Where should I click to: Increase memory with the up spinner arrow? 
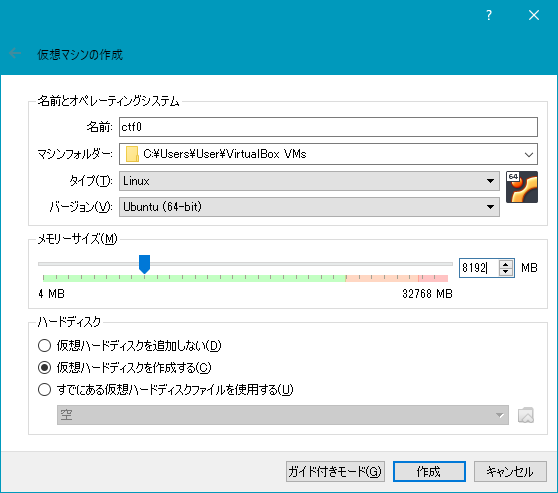point(506,264)
